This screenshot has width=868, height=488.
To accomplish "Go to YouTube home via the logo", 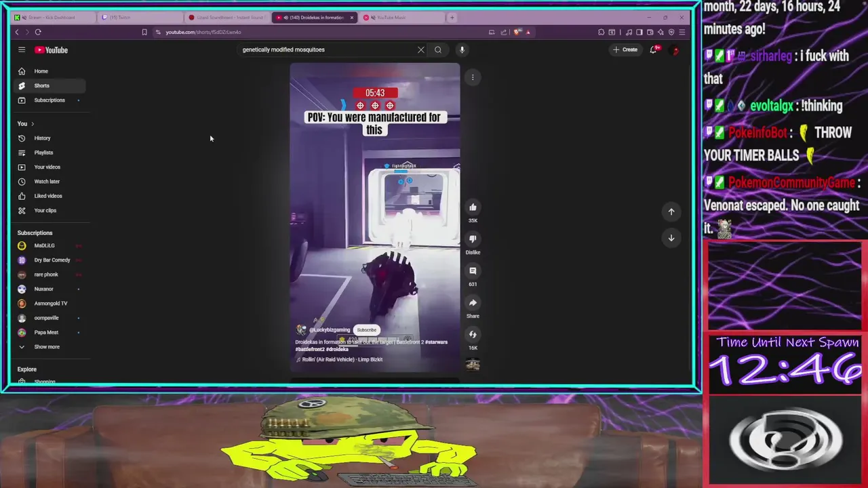I will [x=52, y=49].
